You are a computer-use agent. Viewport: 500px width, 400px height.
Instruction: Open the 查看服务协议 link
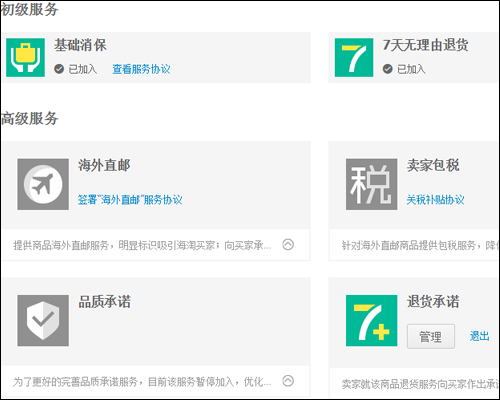(141, 69)
